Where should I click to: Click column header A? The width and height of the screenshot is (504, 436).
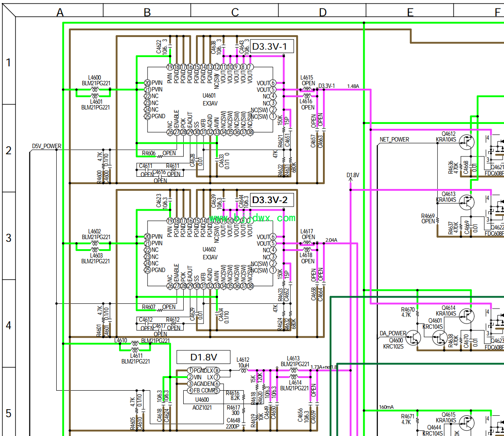60,12
